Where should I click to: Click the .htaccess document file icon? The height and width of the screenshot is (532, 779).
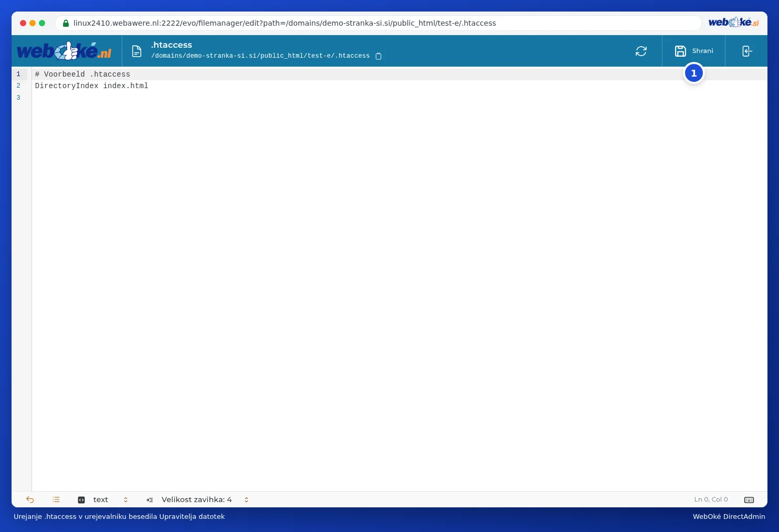click(x=136, y=51)
